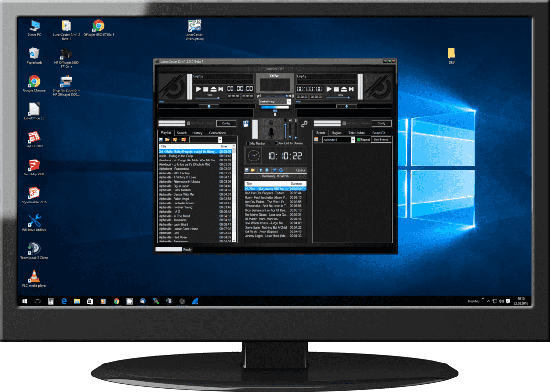Open a playlist file via folder icon
This screenshot has width=550, height=392.
pyautogui.click(x=167, y=140)
